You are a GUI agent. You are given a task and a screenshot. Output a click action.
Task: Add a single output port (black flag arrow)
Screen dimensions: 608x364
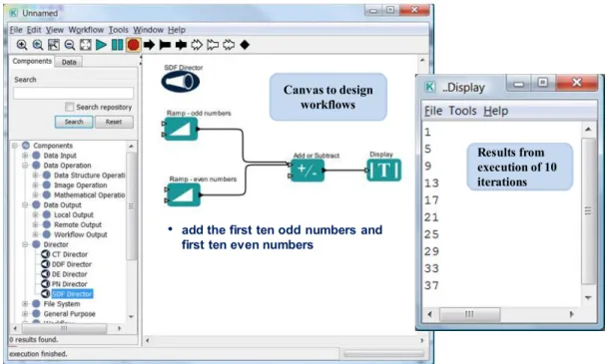[x=165, y=45]
